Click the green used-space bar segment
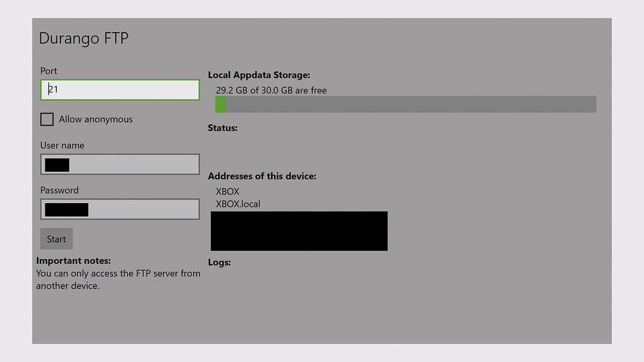644x362 pixels. click(x=220, y=104)
